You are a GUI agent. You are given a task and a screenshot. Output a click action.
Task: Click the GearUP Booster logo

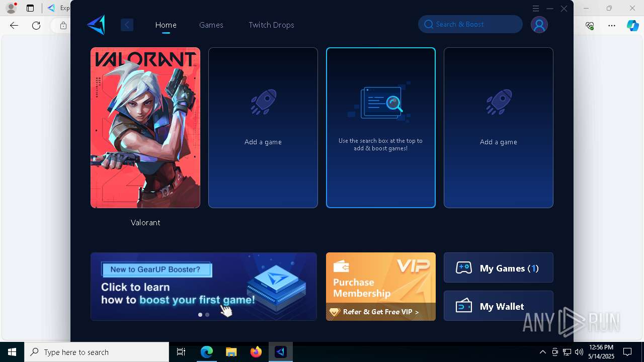tap(96, 25)
